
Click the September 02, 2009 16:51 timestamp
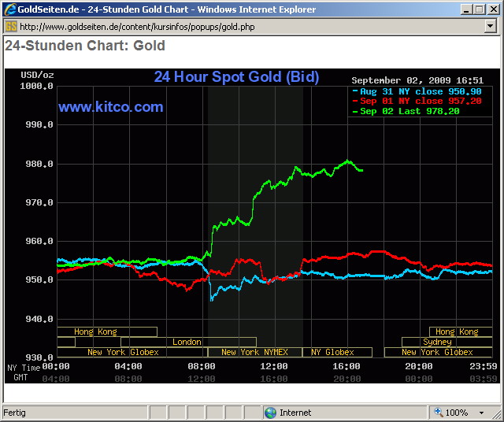pos(417,80)
